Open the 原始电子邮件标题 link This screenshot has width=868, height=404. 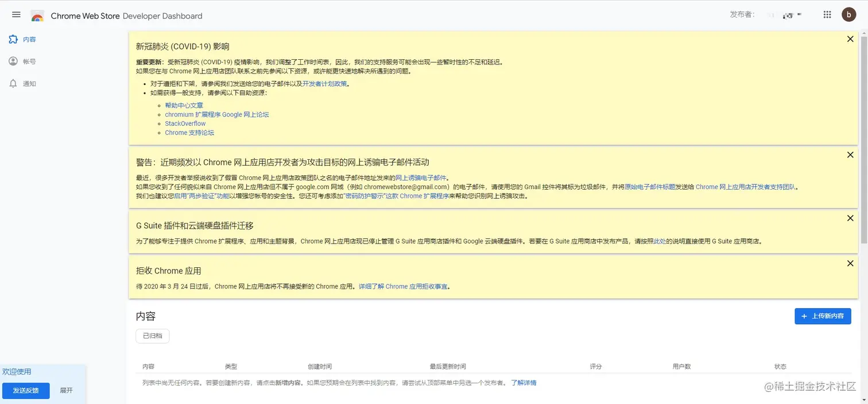point(650,187)
